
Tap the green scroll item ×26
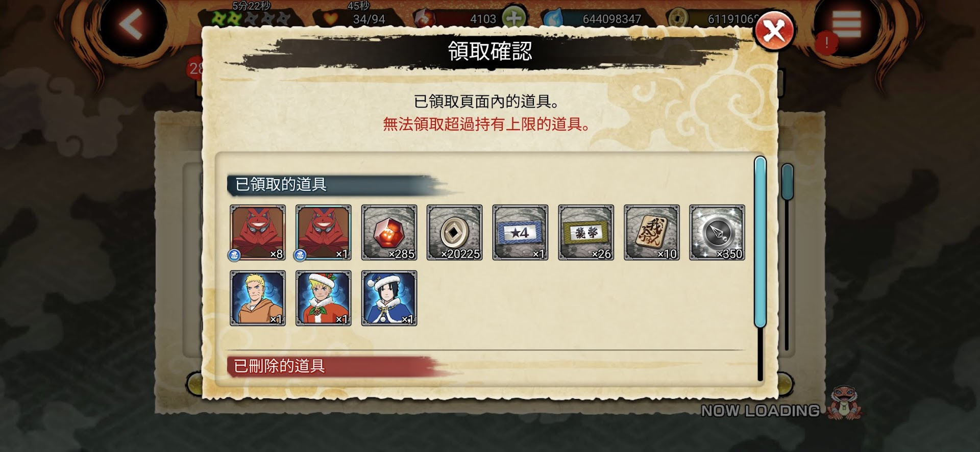(586, 233)
